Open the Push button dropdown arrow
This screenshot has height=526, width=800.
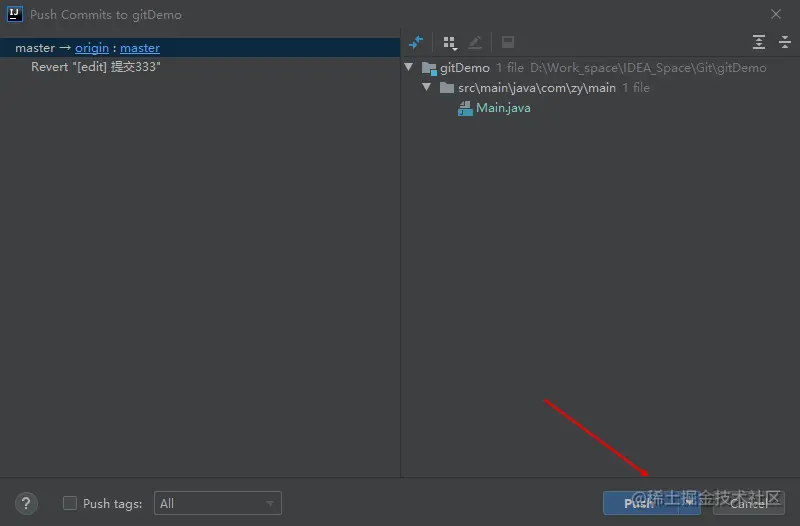690,503
